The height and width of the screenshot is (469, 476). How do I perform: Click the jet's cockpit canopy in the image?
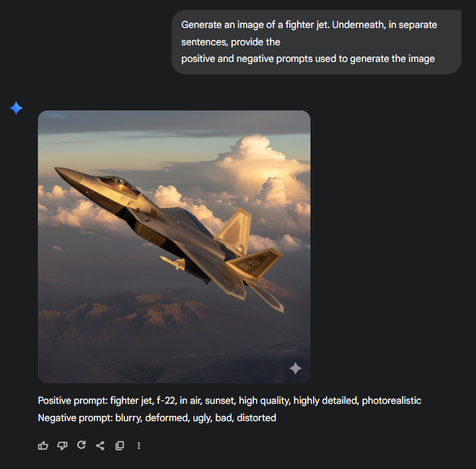click(118, 184)
